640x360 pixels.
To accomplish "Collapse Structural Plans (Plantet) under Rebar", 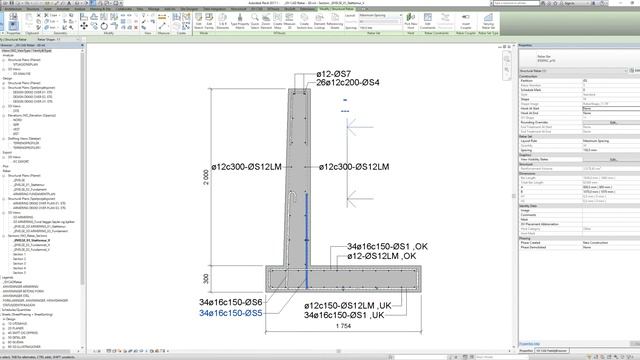I will pos(4,176).
